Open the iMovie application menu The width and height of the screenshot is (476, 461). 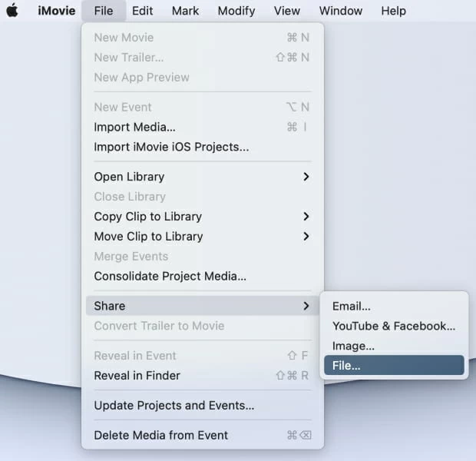(x=57, y=11)
